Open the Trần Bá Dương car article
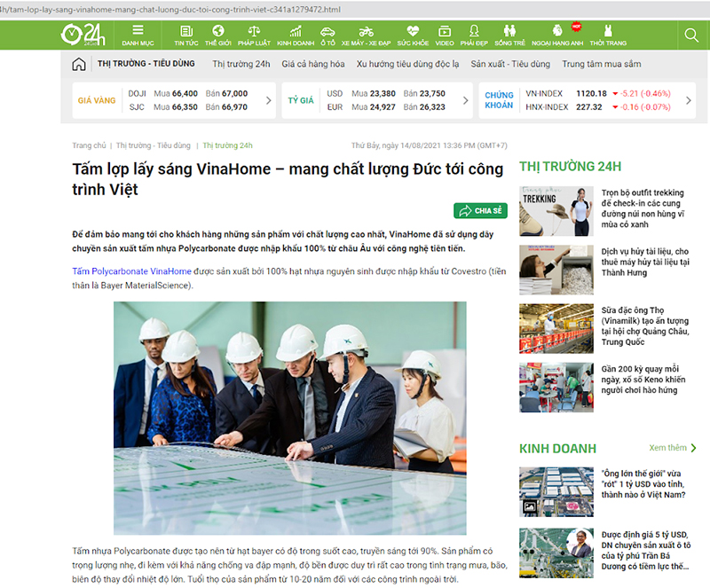 pos(646,551)
